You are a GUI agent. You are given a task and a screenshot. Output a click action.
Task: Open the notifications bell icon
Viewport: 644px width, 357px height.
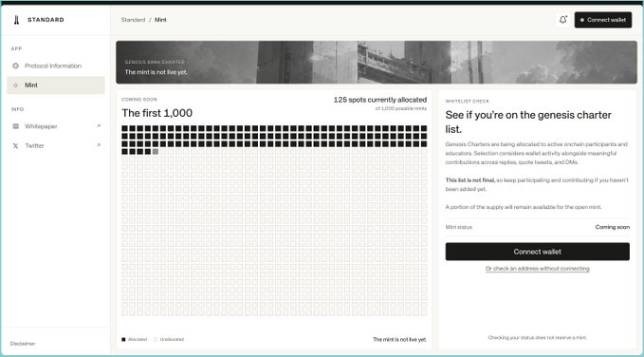click(563, 20)
